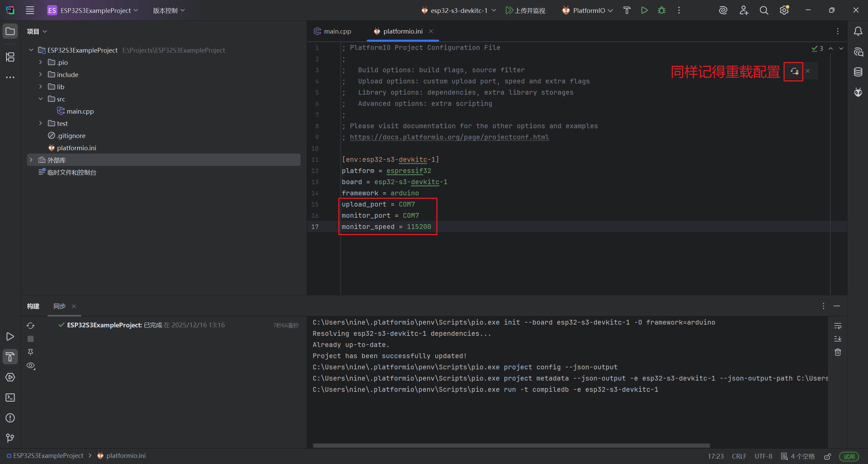Click the green Run button
This screenshot has height=464, width=868.
click(644, 11)
